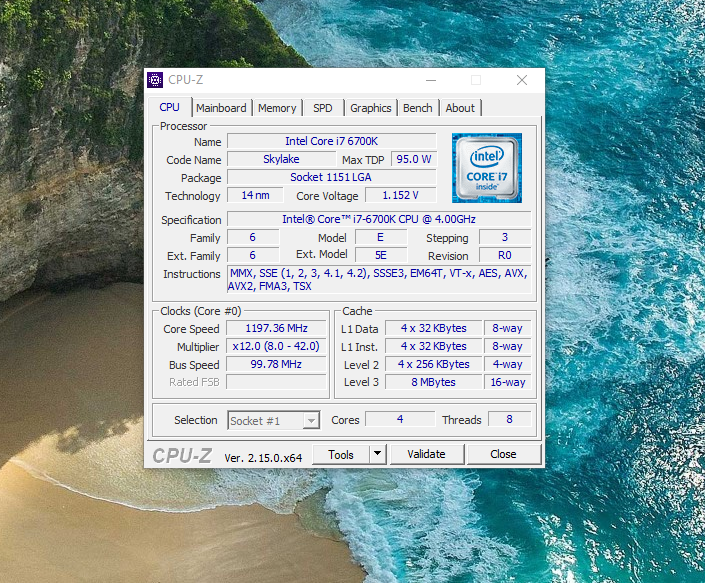Click the Name field Intel Core i7 6700K

point(331,141)
